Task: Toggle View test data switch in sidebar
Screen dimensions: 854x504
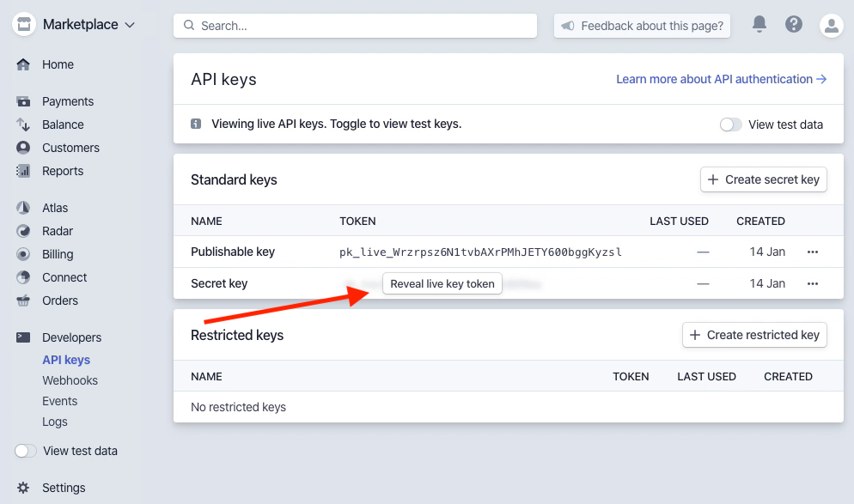Action: pyautogui.click(x=26, y=451)
